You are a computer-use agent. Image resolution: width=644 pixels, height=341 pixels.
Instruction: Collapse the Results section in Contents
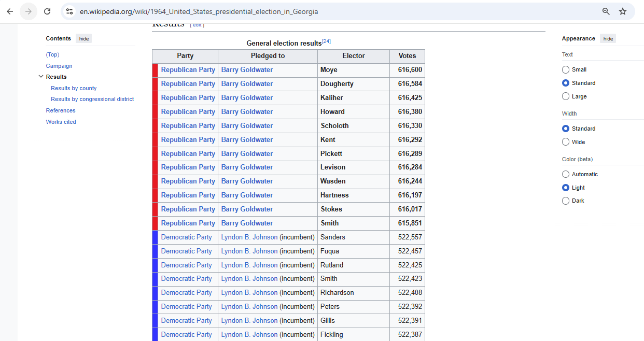click(41, 77)
